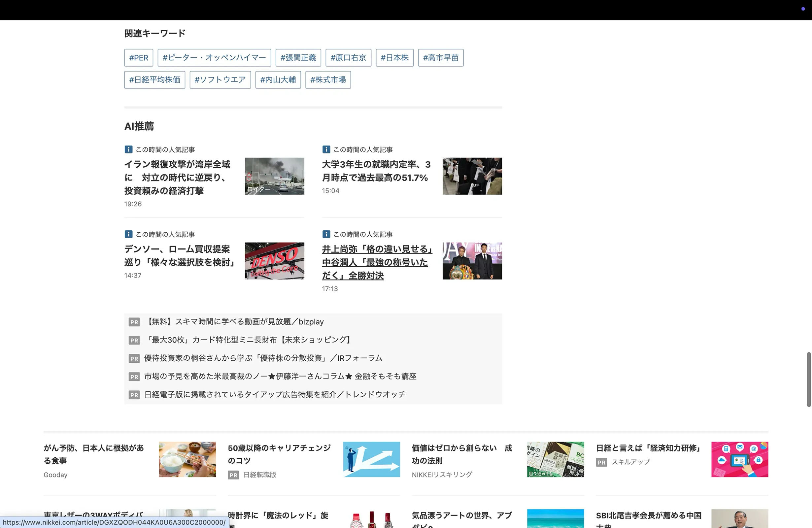Click the boxers press conference thumbnail

[472, 261]
